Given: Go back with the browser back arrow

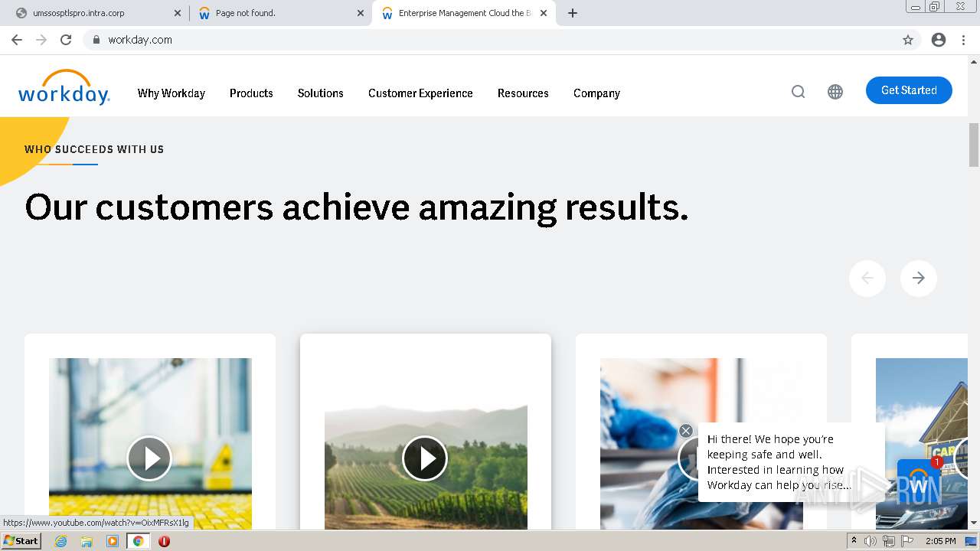Looking at the screenshot, I should tap(17, 40).
